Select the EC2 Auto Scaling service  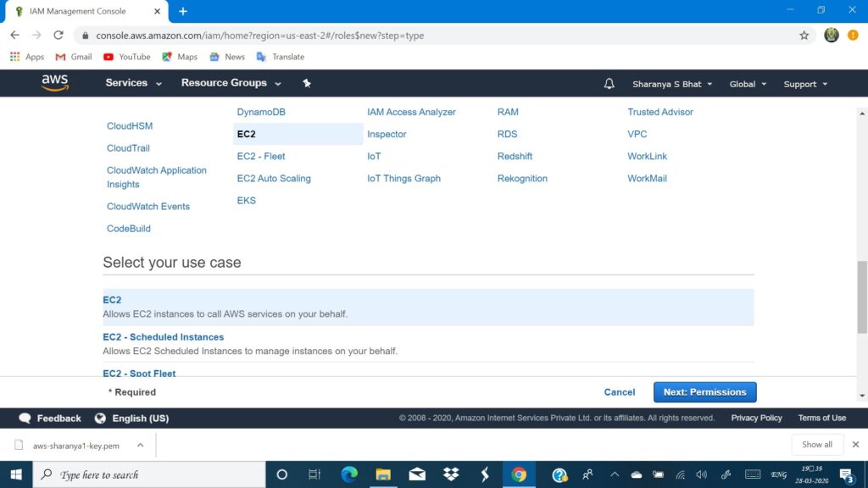tap(274, 178)
